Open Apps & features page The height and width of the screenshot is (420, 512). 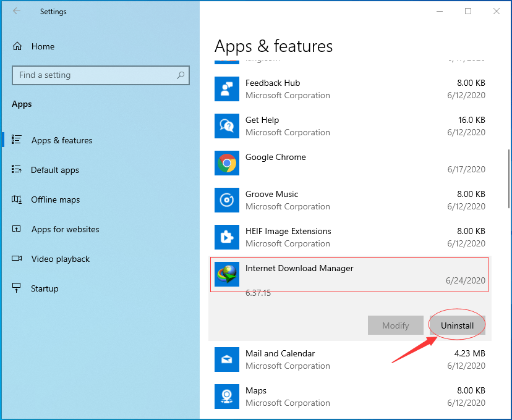point(62,140)
